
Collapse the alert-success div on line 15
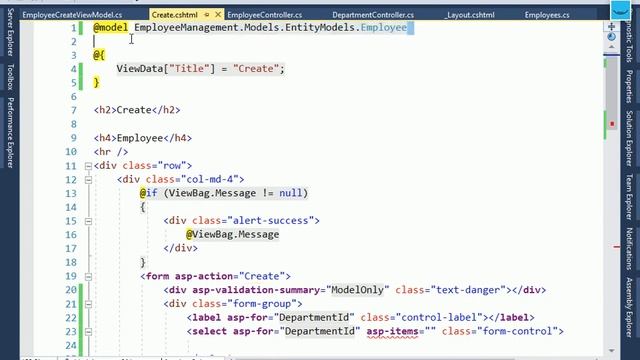88,221
